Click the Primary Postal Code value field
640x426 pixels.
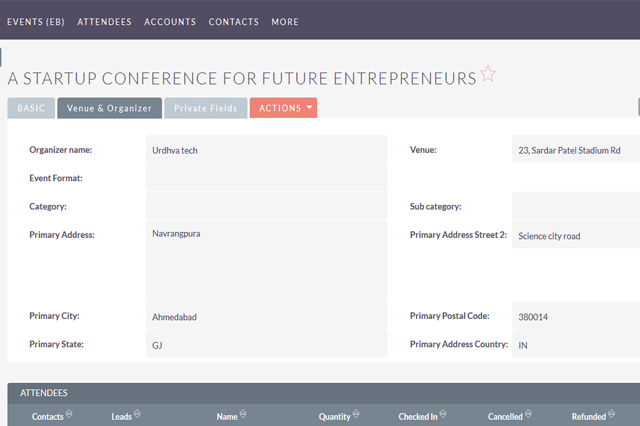coord(574,317)
